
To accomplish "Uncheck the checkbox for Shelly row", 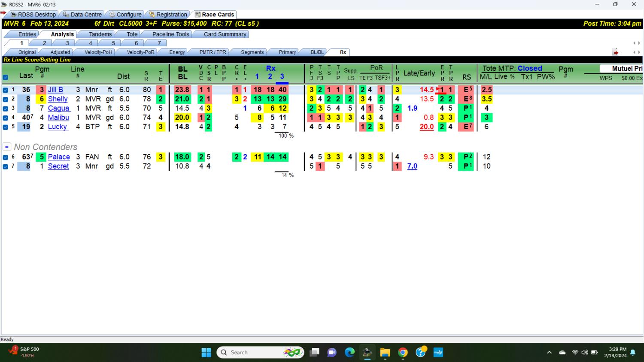I will [6, 99].
